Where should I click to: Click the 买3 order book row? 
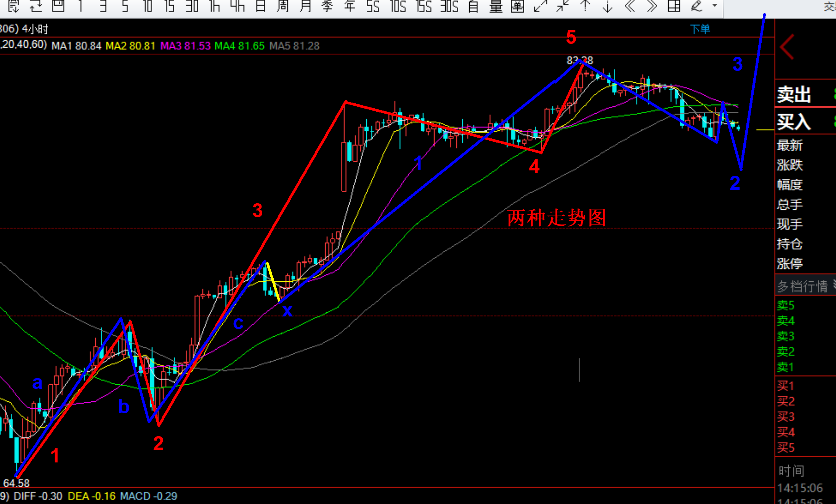[x=786, y=417]
